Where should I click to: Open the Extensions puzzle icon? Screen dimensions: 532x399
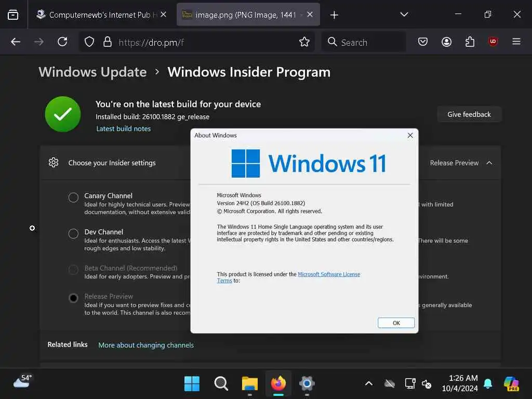pyautogui.click(x=470, y=42)
